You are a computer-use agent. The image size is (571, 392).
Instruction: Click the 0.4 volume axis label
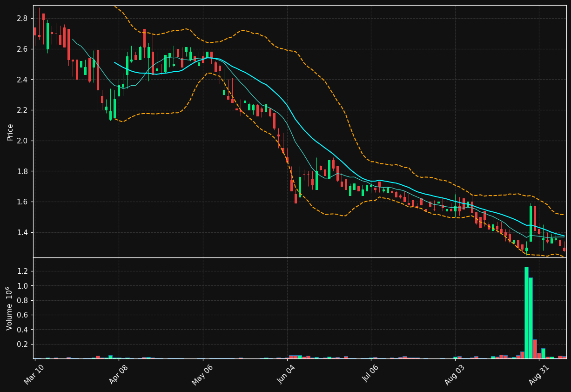click(22, 330)
